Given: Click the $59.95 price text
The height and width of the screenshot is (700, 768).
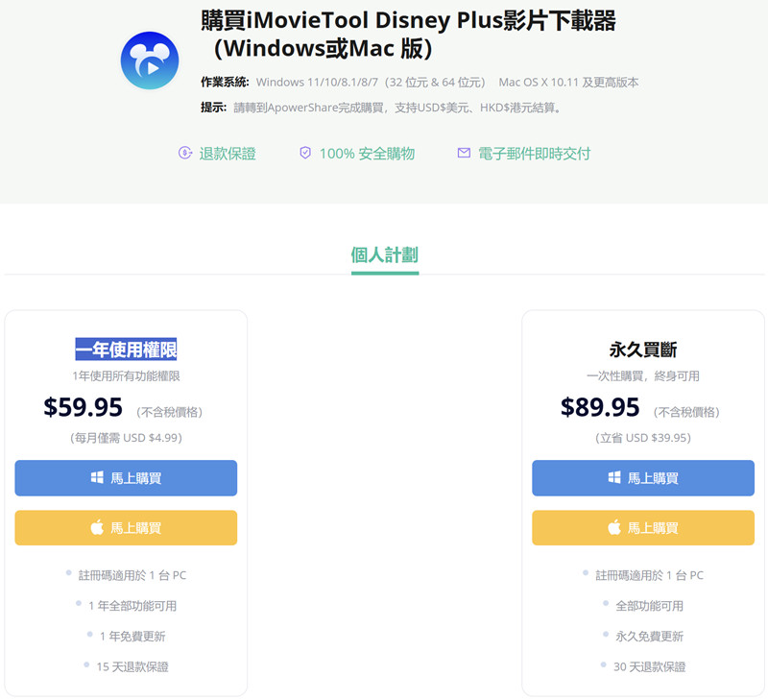Looking at the screenshot, I should [84, 408].
